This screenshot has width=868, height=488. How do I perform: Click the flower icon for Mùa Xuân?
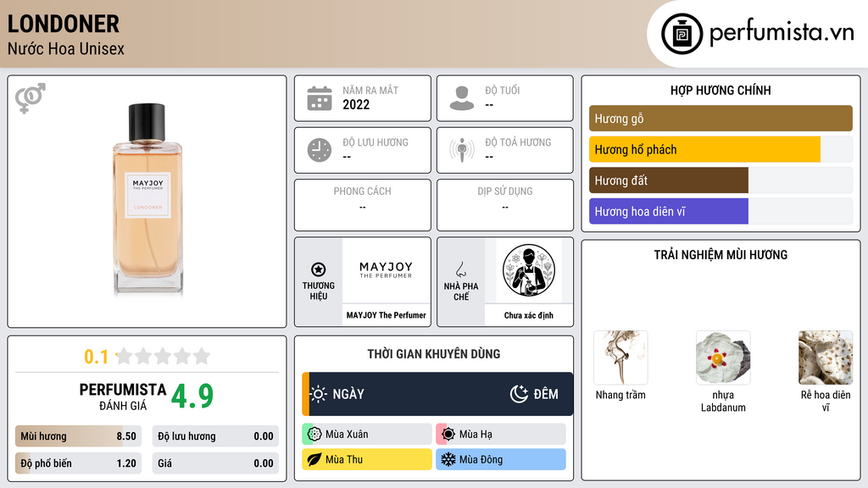pos(314,435)
